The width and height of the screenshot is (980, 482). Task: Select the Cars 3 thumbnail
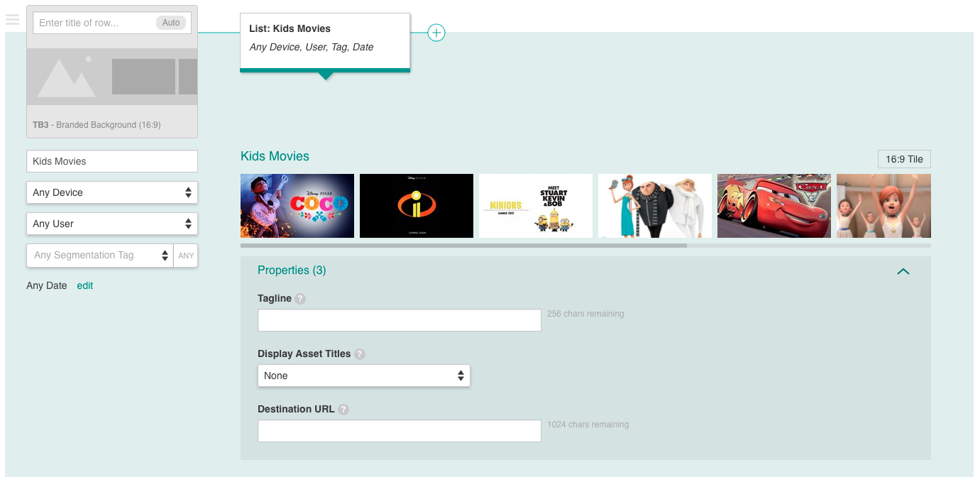click(x=774, y=206)
